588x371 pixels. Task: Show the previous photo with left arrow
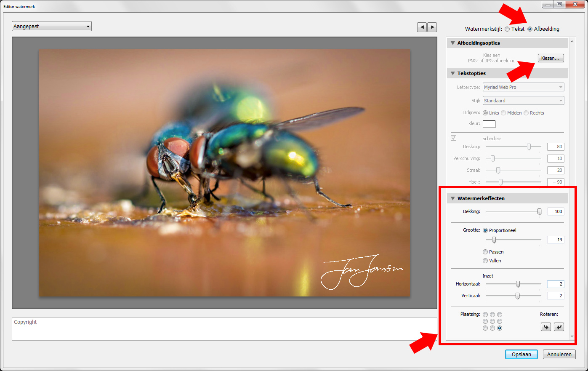pos(422,27)
